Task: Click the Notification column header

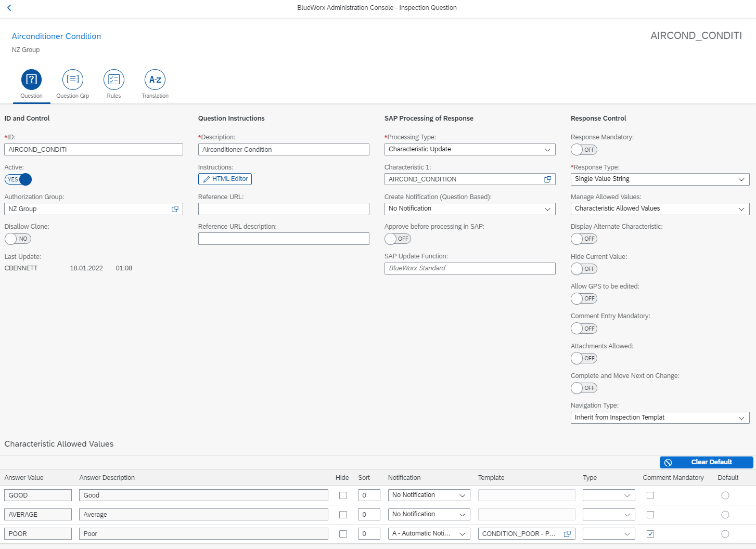Action: click(x=404, y=478)
